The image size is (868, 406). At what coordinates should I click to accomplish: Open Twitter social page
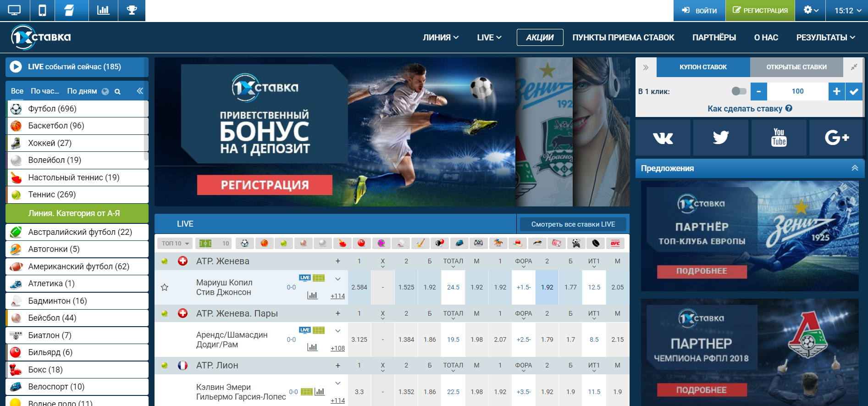point(721,138)
